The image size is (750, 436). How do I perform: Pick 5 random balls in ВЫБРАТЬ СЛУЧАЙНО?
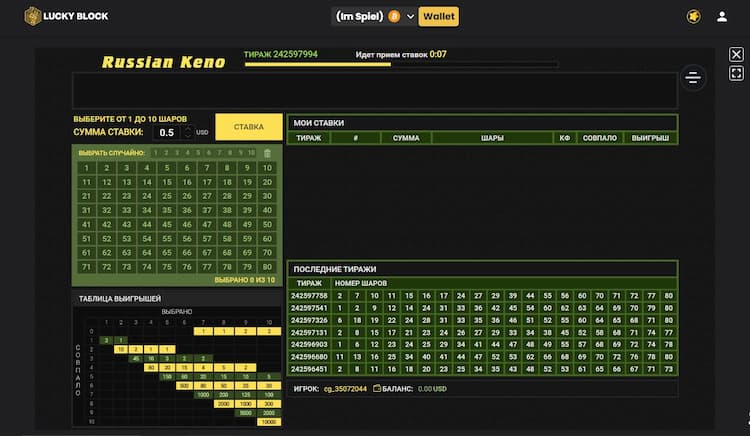click(x=198, y=153)
